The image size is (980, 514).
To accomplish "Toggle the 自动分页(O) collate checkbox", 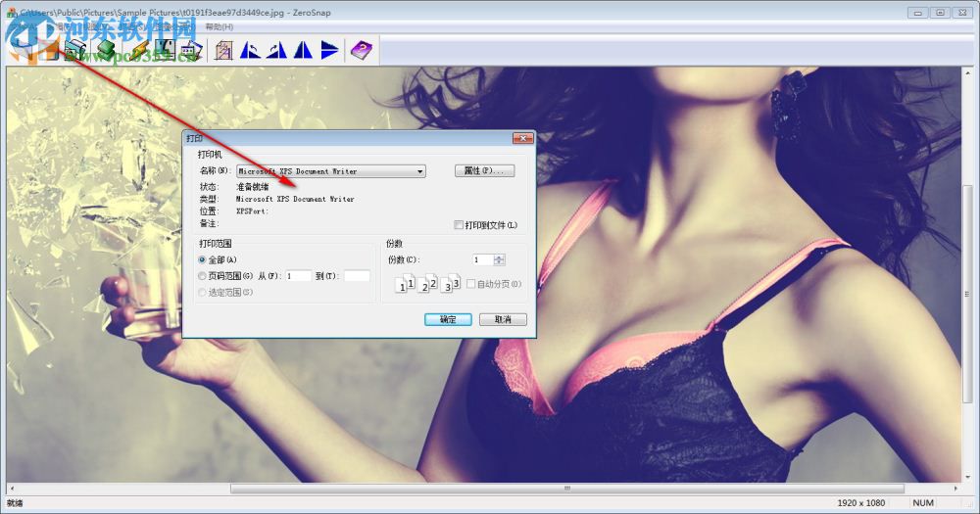I will (471, 284).
